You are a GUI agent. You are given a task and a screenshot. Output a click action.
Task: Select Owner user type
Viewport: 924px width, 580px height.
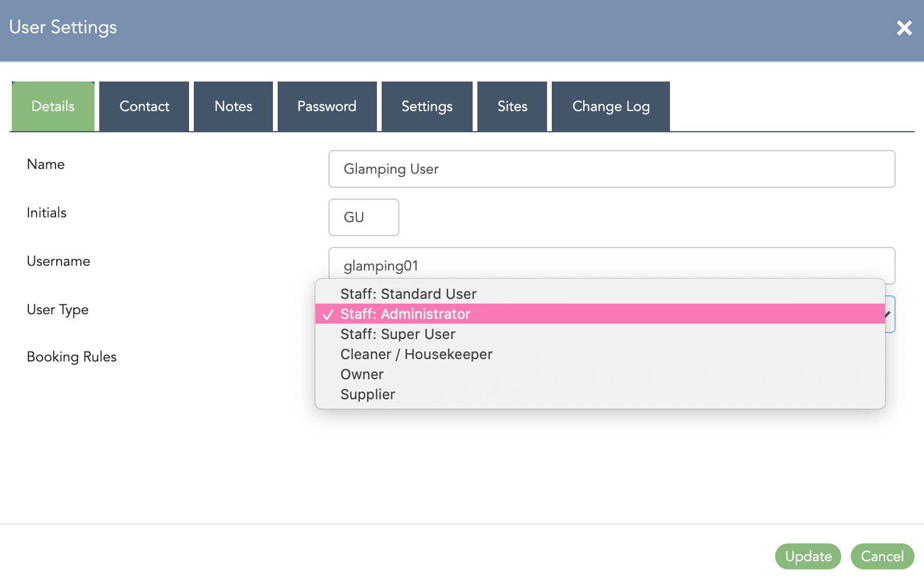coord(600,374)
